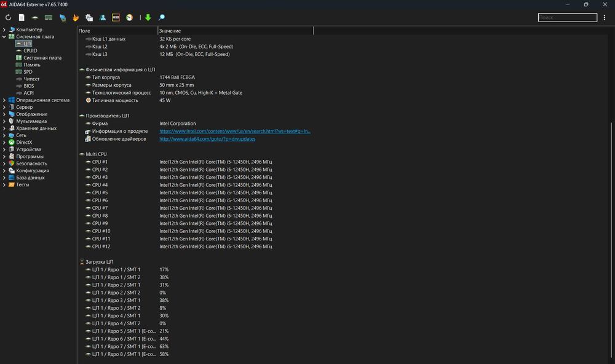Image resolution: width=615 pixels, height=364 pixels.
Task: Click the blue monitor diagnostics toolbar icon
Action: click(62, 18)
